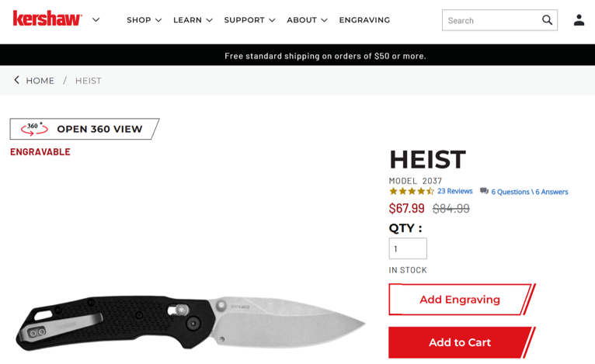
Task: Open the Shop dropdown menu
Action: [144, 20]
